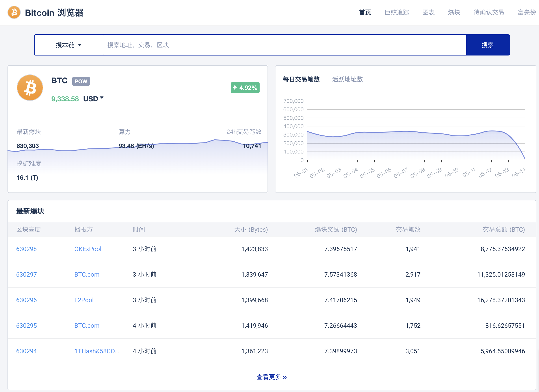Click transaction count 3,051
The width and height of the screenshot is (539, 392).
[x=413, y=351]
